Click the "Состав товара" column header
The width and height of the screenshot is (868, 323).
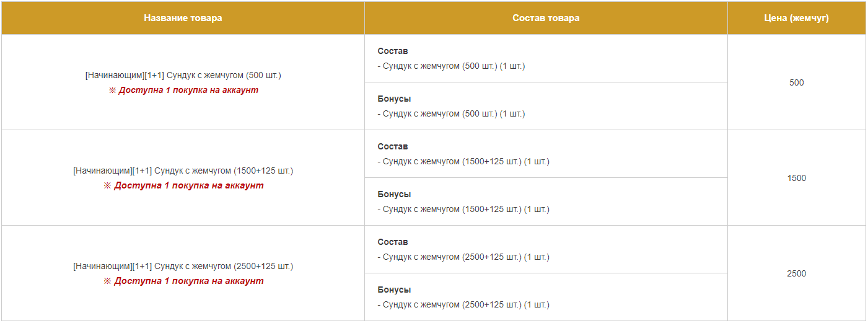coord(546,18)
